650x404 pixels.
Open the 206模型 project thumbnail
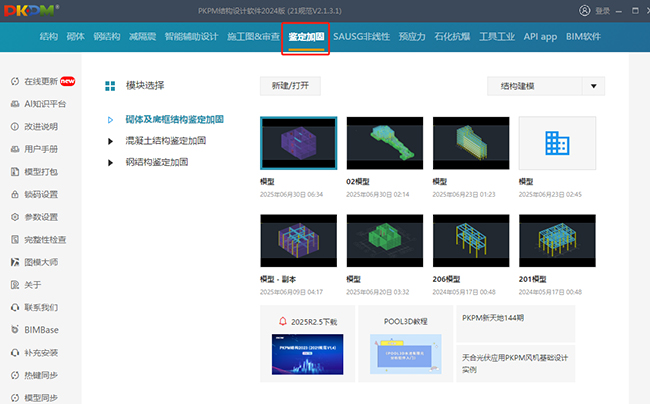click(x=471, y=241)
